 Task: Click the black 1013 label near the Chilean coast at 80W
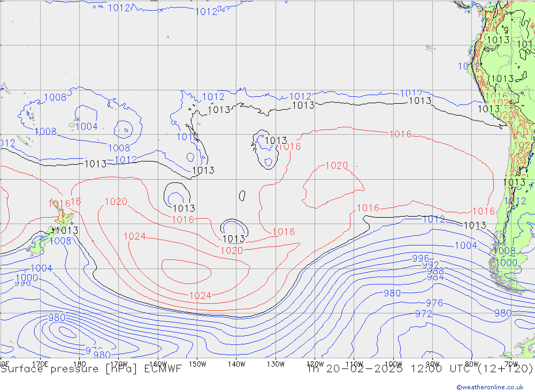[x=475, y=226]
